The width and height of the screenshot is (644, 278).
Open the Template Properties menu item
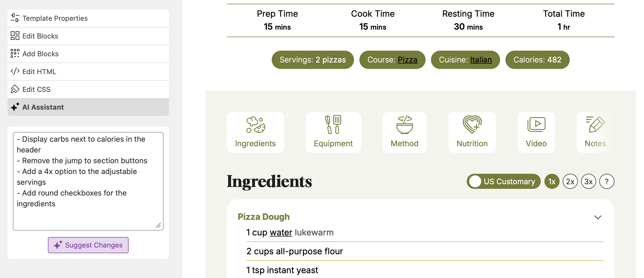point(88,18)
